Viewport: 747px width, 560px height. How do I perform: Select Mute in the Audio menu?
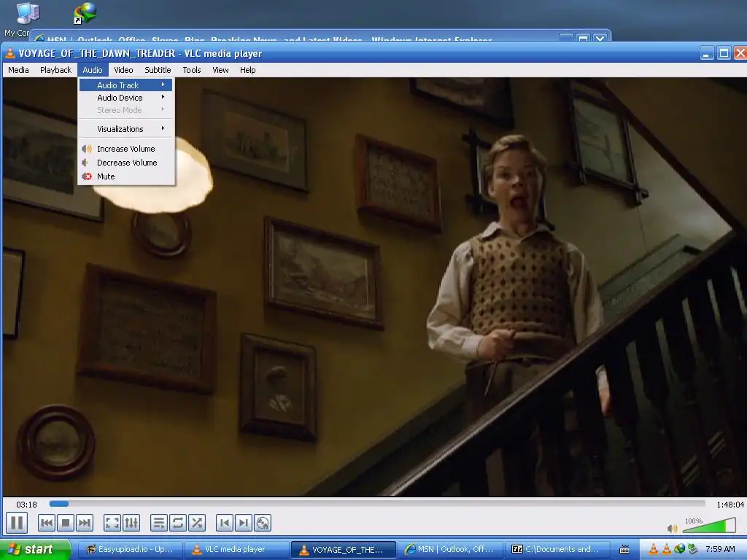[125, 176]
